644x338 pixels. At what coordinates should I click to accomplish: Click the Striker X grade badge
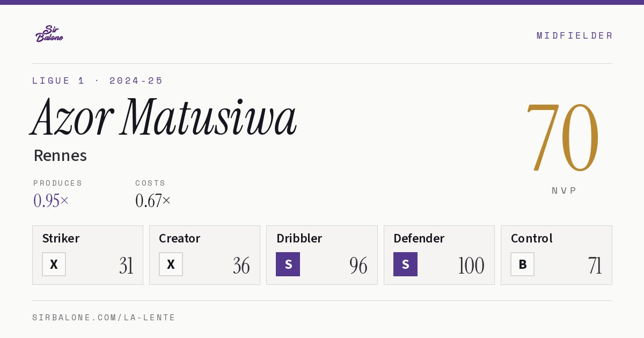[x=54, y=264]
